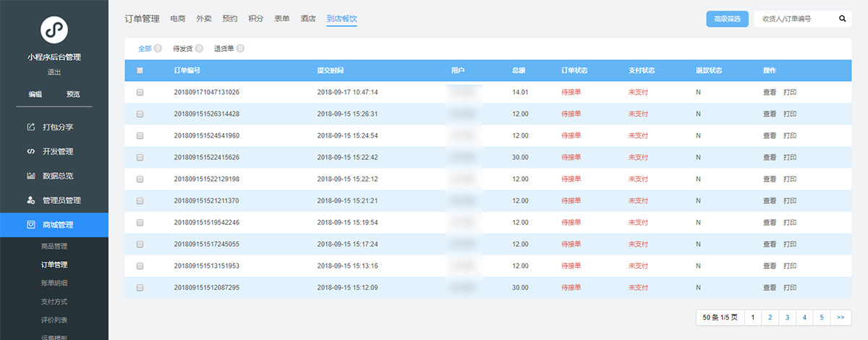Check the box for order 201809171047131026
The height and width of the screenshot is (340, 868).
[140, 93]
